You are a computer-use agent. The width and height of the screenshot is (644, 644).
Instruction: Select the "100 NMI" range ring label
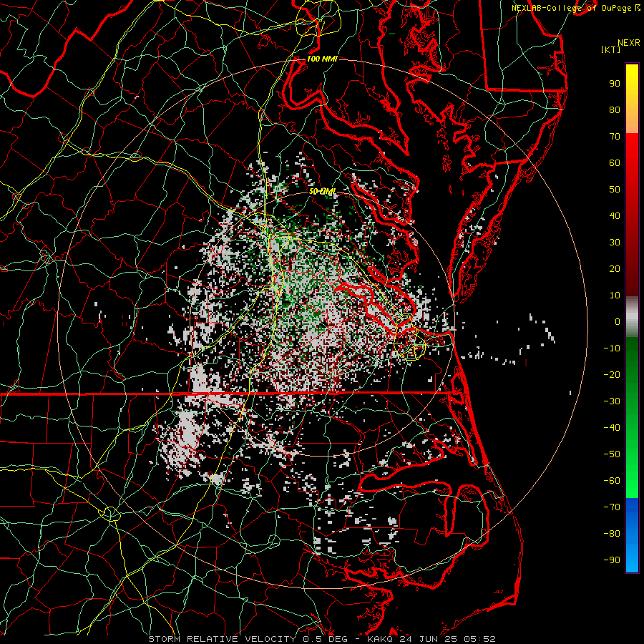click(322, 59)
